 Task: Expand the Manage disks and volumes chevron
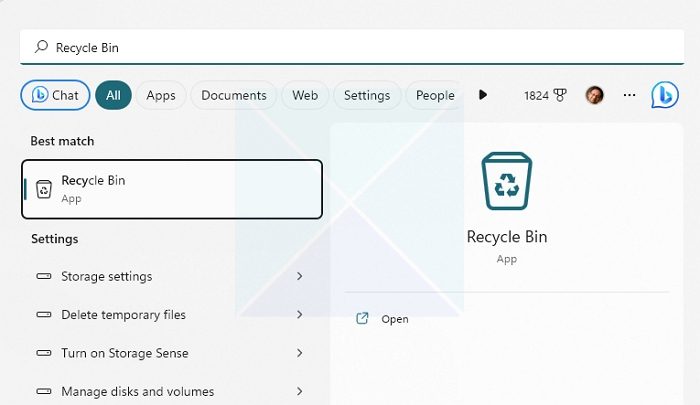coord(300,392)
